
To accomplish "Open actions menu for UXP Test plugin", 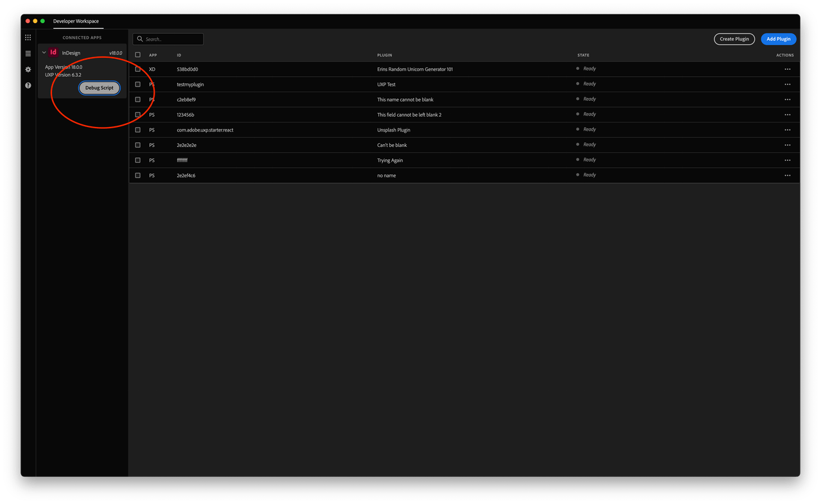I will (x=788, y=85).
